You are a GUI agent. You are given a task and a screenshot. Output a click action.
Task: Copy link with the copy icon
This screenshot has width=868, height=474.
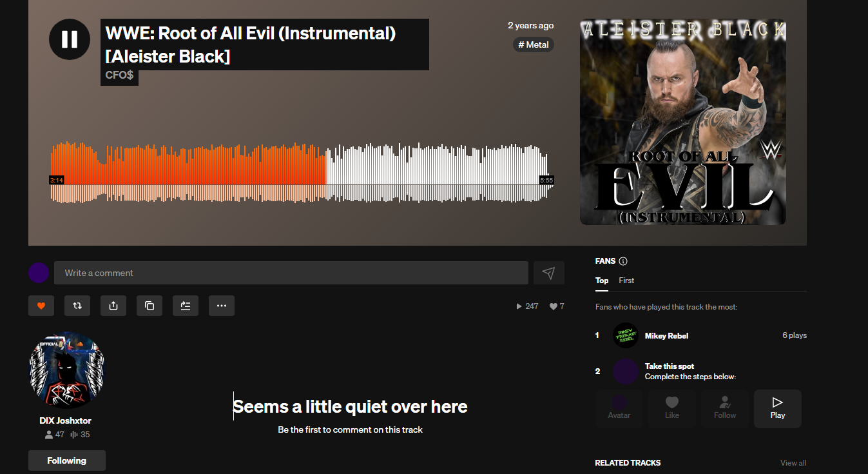point(149,306)
